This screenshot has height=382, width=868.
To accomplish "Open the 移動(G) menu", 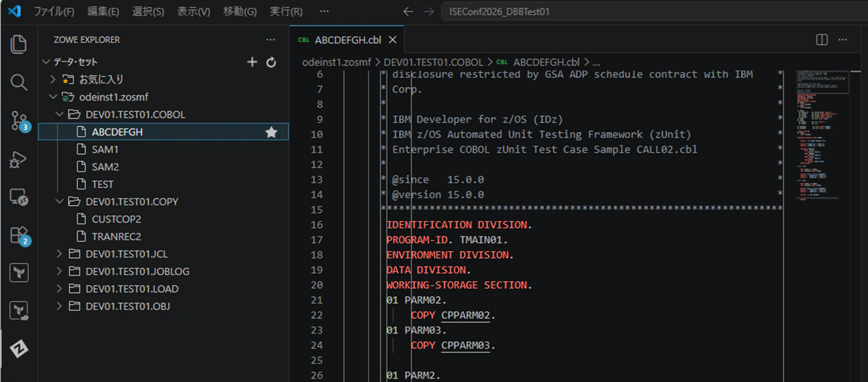I will [240, 11].
